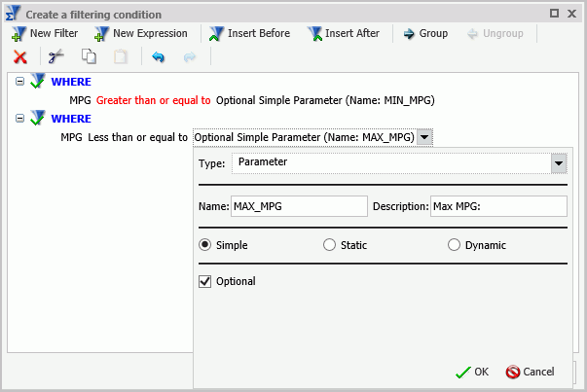This screenshot has height=392, width=587.
Task: Click the Description field Max MPG:
Action: point(498,206)
